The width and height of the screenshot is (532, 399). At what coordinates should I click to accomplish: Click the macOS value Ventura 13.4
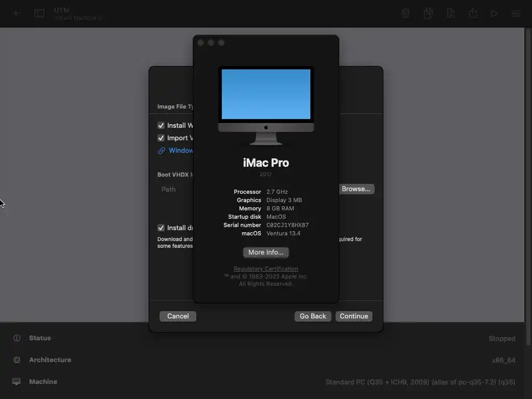point(283,233)
